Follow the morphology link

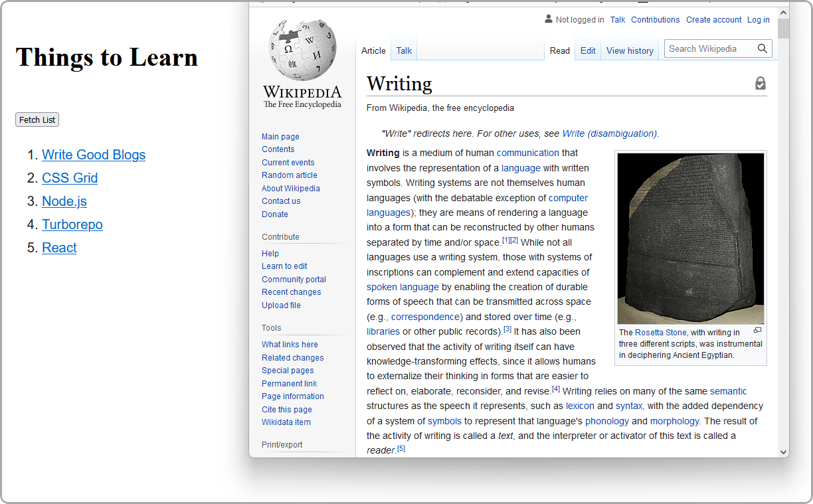pos(674,421)
